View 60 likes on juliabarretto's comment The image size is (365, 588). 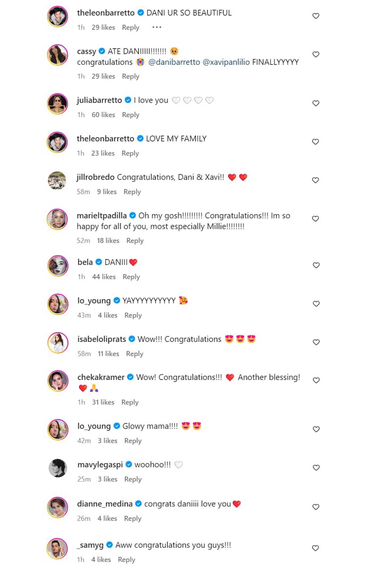click(x=103, y=115)
